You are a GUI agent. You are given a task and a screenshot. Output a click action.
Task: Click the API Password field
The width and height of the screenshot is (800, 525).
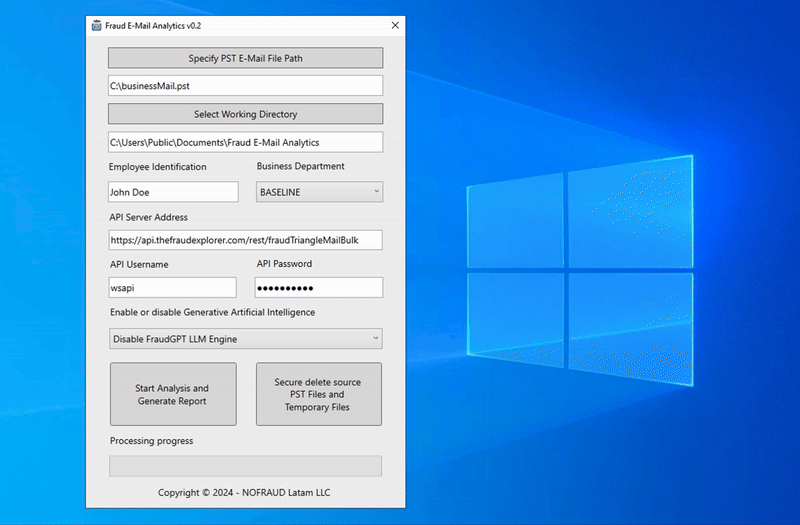pyautogui.click(x=319, y=288)
